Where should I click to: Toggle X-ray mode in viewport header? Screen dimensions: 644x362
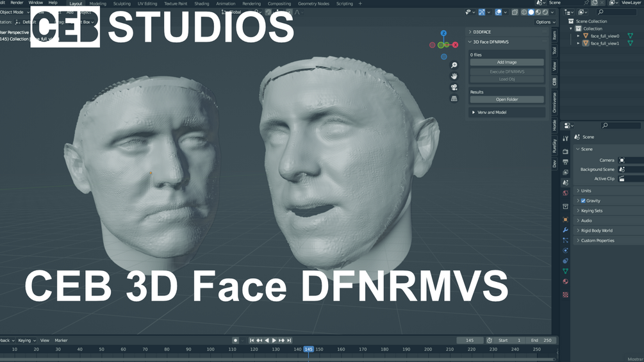tap(515, 12)
